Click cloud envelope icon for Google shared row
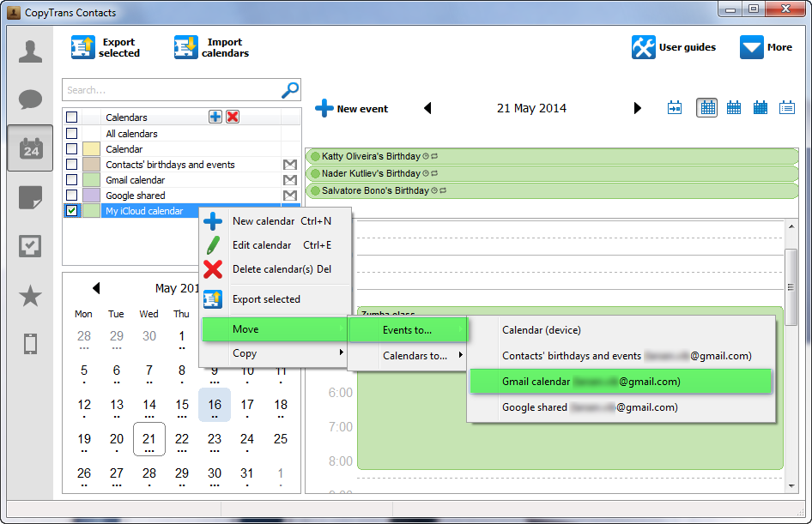 [290, 196]
